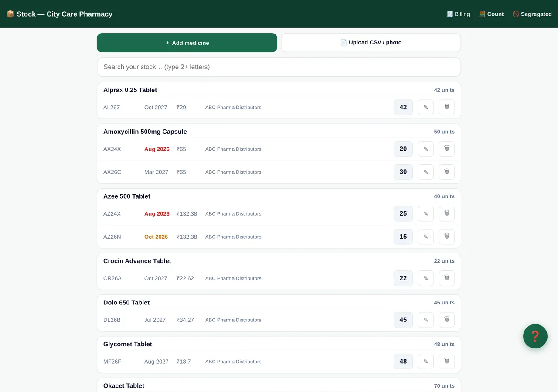Click quantity 45 for Dolo batch DL26B
The width and height of the screenshot is (558, 392).
[x=403, y=320]
